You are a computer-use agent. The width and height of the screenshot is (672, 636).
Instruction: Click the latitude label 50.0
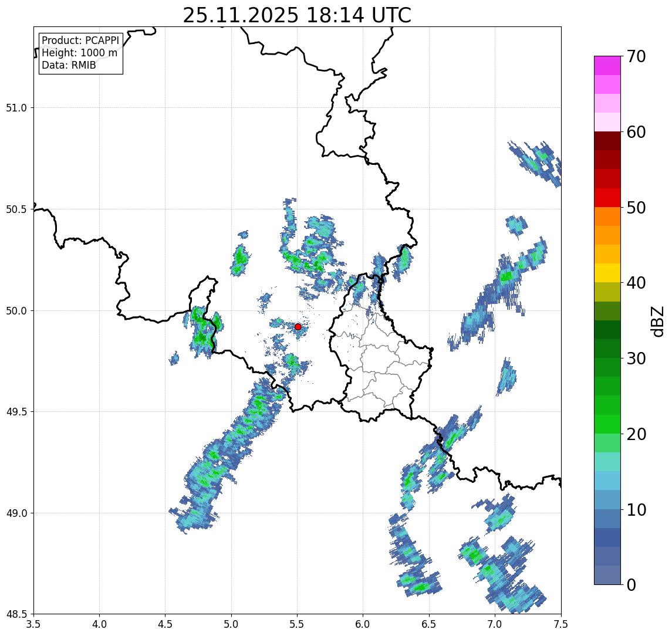point(16,310)
